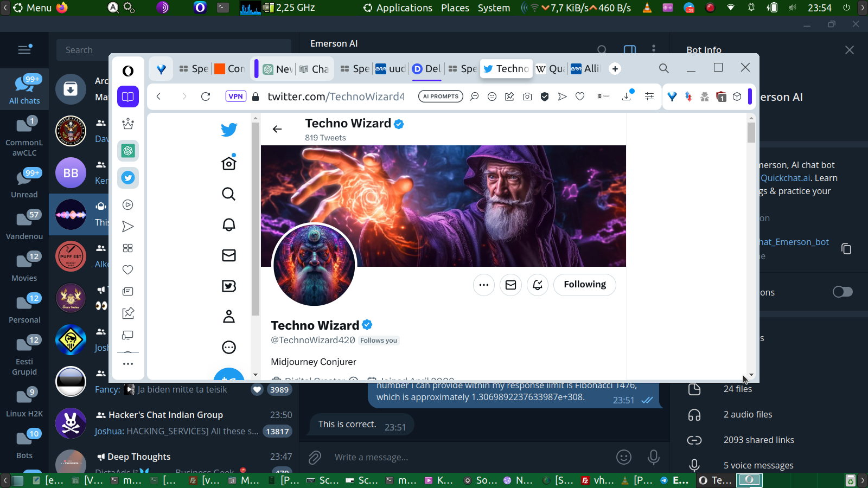View the 24 files in Bot Info
This screenshot has width=868, height=488.
coord(738,389)
